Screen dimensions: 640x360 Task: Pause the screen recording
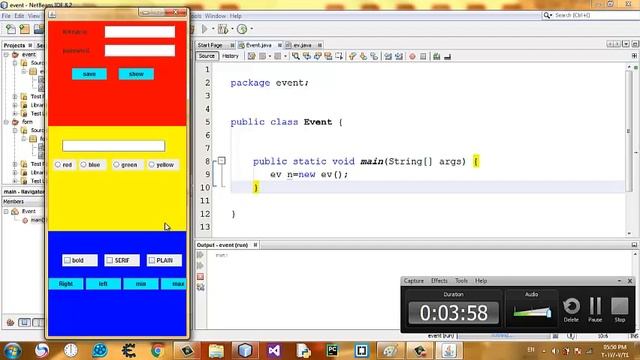click(x=595, y=309)
